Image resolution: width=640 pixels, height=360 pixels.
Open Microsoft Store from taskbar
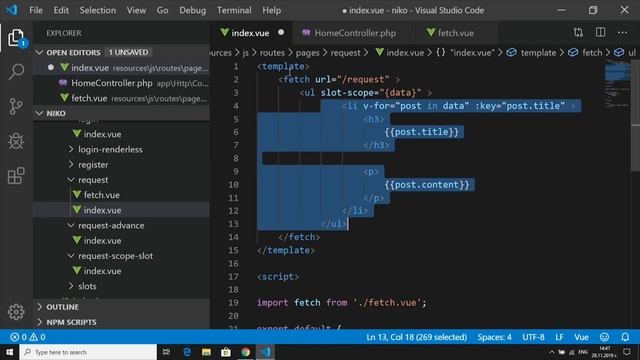point(226,352)
